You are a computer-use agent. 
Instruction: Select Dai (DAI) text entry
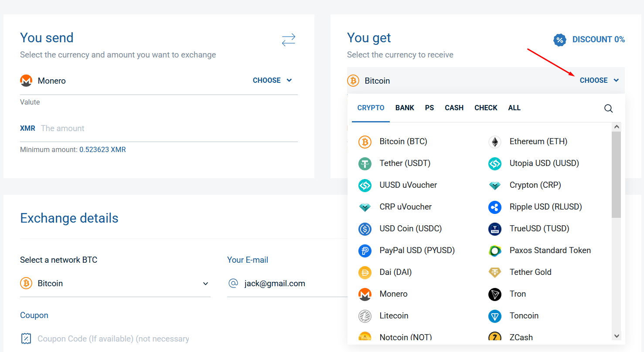pyautogui.click(x=395, y=272)
